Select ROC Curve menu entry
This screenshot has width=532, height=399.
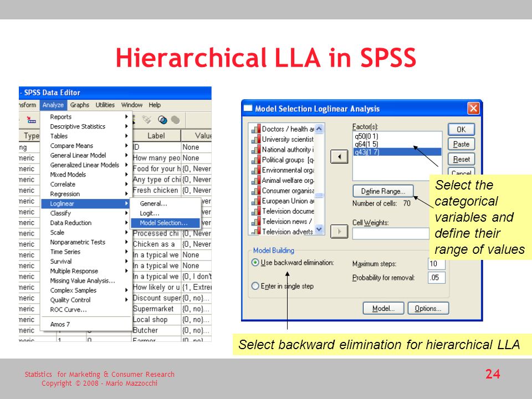[85, 309]
